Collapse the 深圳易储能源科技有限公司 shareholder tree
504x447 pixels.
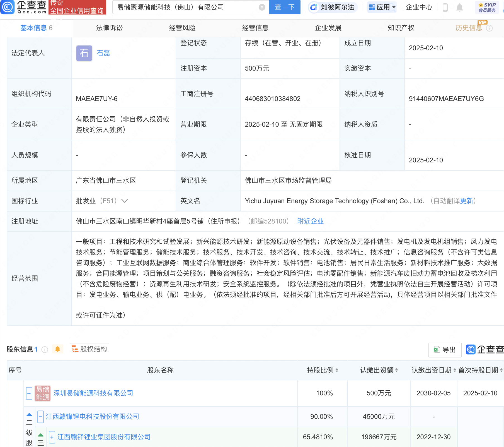point(29,393)
